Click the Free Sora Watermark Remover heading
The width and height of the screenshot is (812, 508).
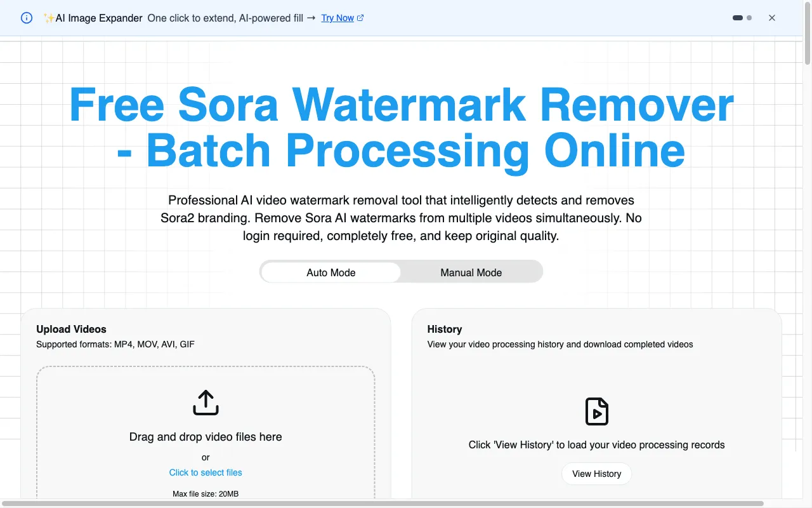[x=402, y=128]
